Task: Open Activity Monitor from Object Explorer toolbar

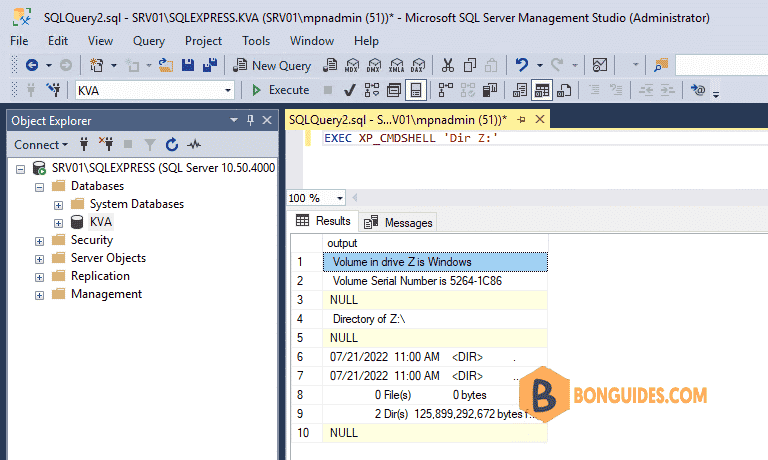Action: pyautogui.click(x=194, y=145)
